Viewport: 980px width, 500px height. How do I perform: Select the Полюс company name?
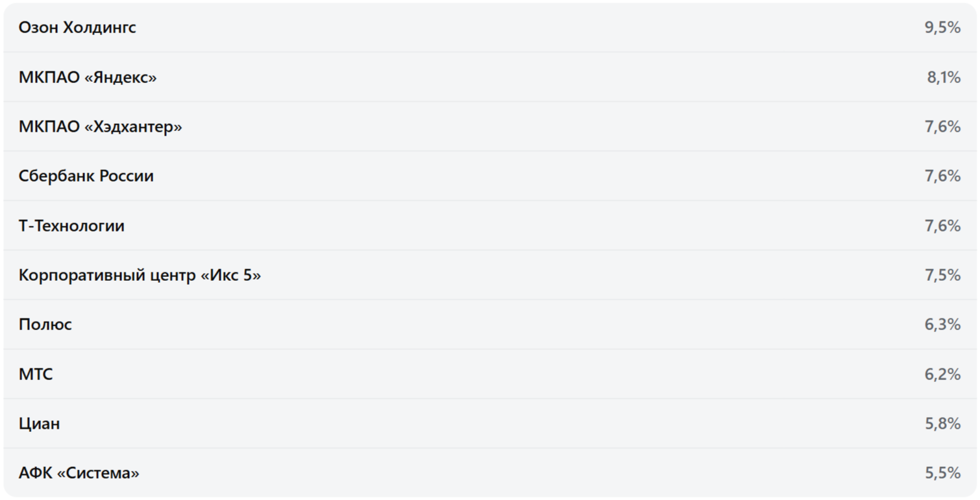(x=45, y=325)
